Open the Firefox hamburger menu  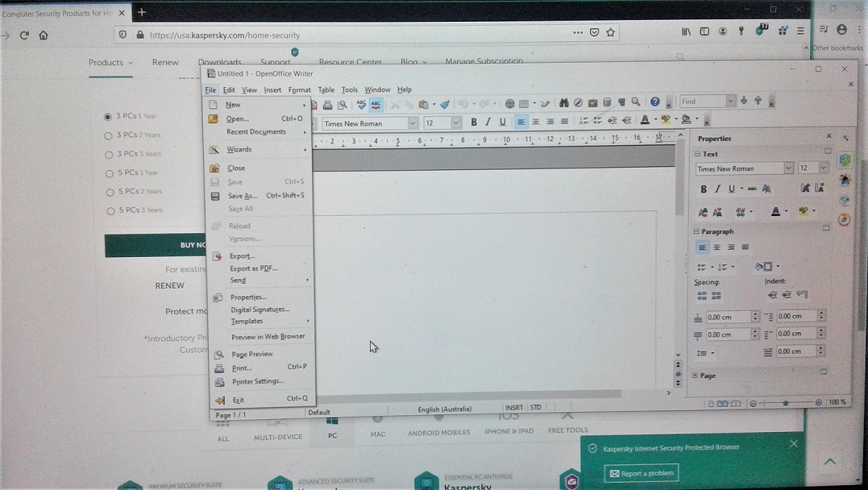(800, 31)
